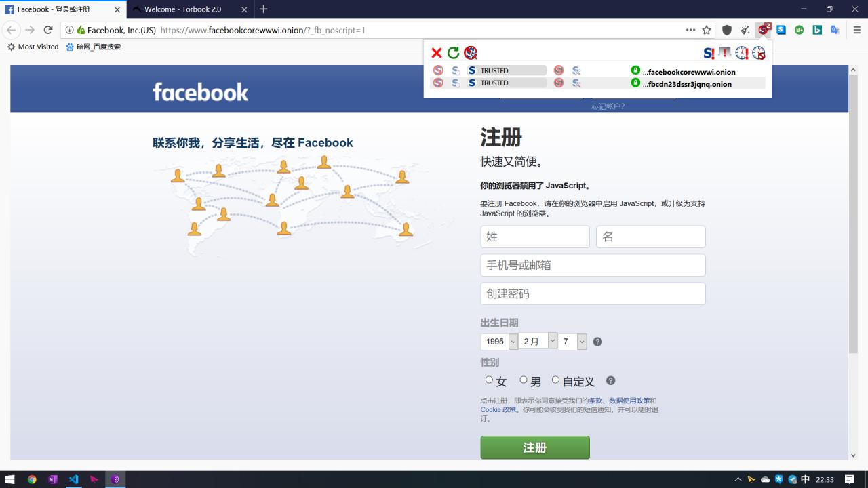Click the green 8+ extension icon

[800, 30]
